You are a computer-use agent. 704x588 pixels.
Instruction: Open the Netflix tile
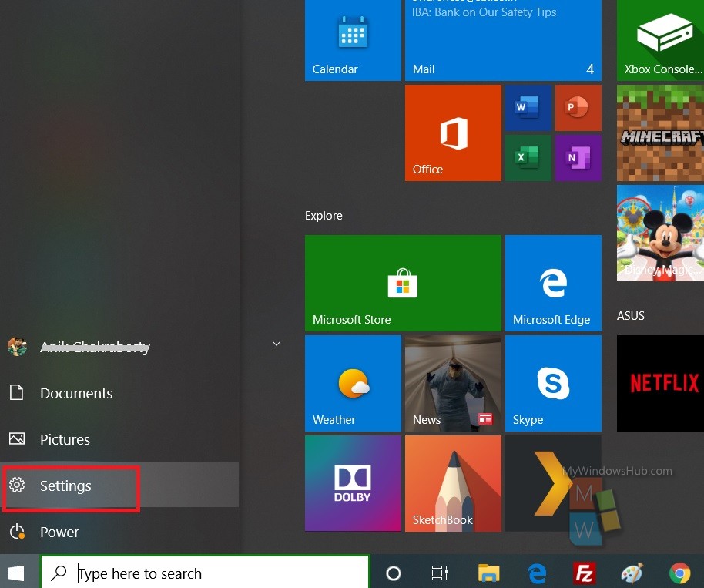click(x=660, y=383)
